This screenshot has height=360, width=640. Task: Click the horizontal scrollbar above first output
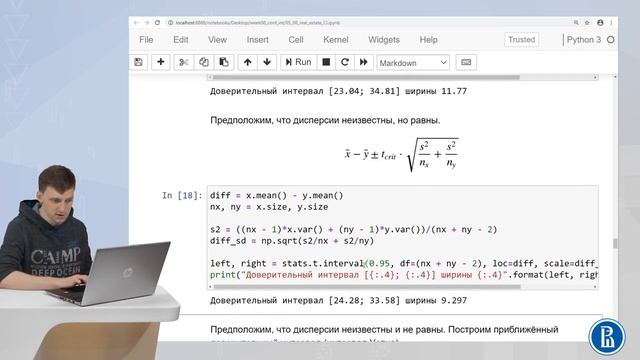pos(366,77)
